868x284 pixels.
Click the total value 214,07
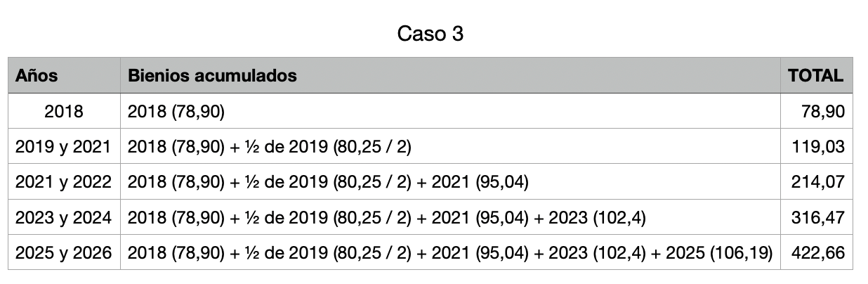point(818,182)
